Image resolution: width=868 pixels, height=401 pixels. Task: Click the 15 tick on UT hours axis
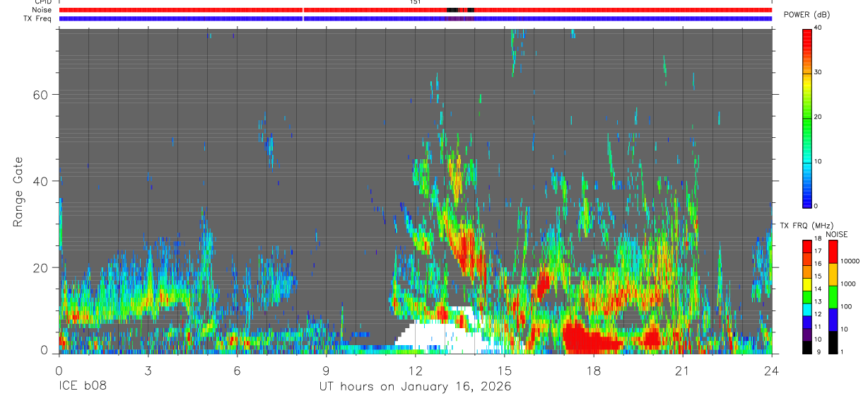[x=505, y=371]
